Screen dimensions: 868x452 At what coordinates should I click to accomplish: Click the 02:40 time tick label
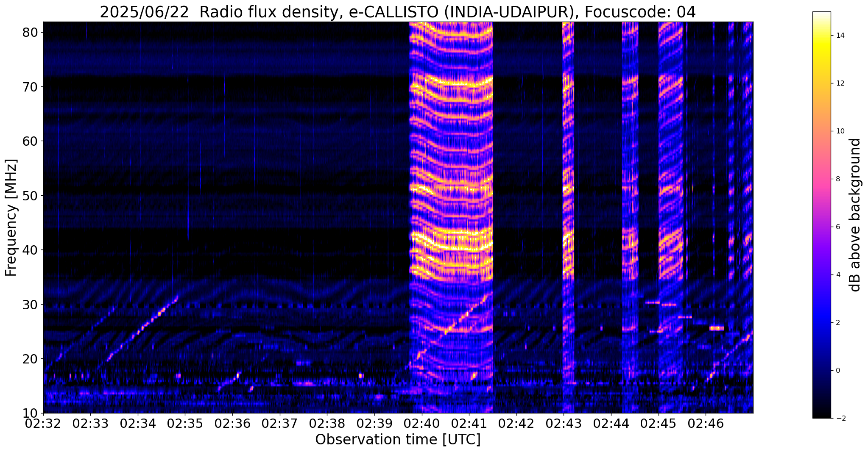422,423
